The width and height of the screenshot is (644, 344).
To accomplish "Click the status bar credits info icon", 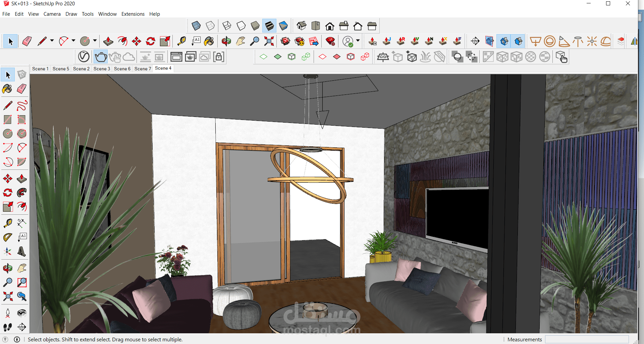I will point(17,339).
